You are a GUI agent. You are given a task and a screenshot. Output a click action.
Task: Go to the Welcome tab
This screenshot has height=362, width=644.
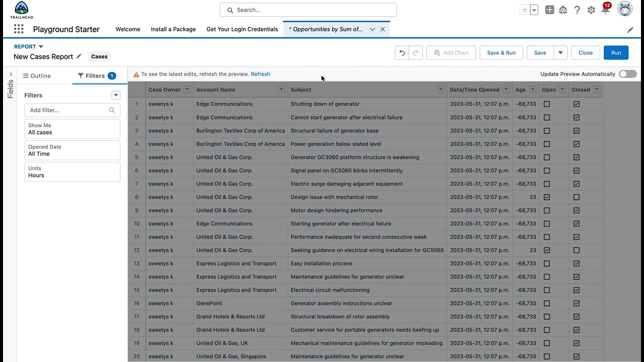[x=128, y=29]
